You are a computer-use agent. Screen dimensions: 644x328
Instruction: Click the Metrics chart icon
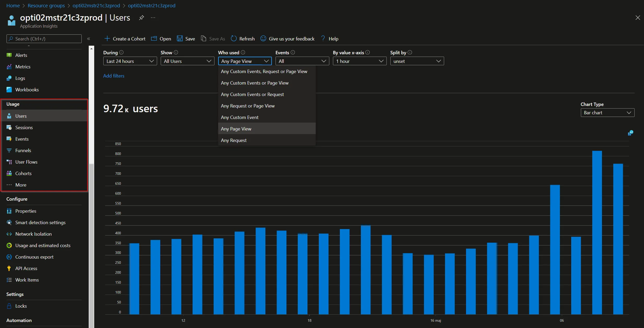pos(9,67)
